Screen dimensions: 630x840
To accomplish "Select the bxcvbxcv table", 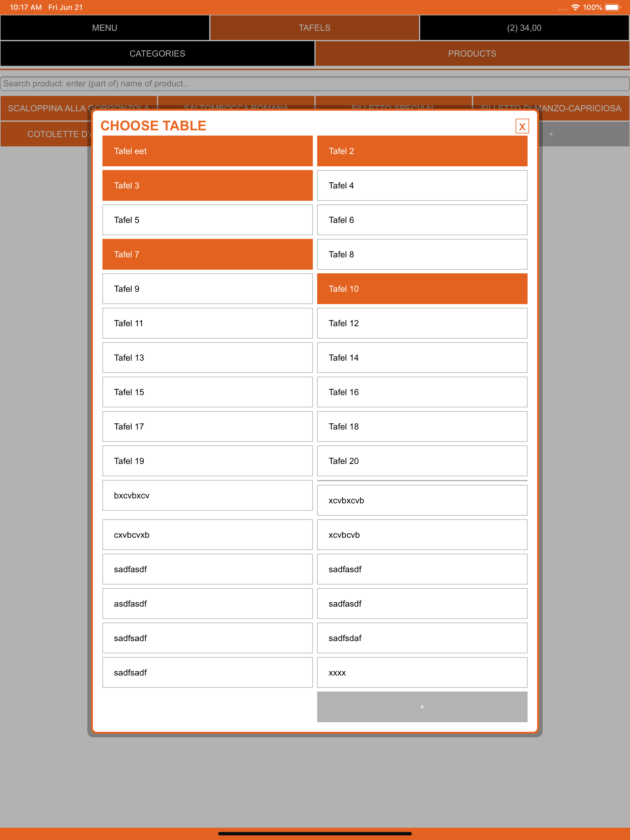I will pyautogui.click(x=207, y=496).
